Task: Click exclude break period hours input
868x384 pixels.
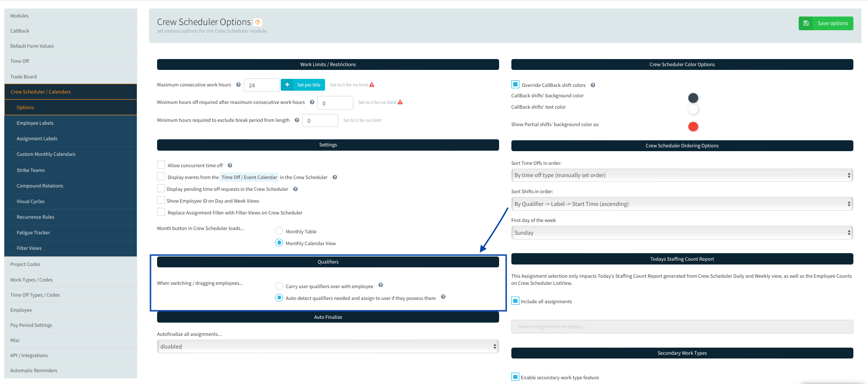Action: [320, 120]
